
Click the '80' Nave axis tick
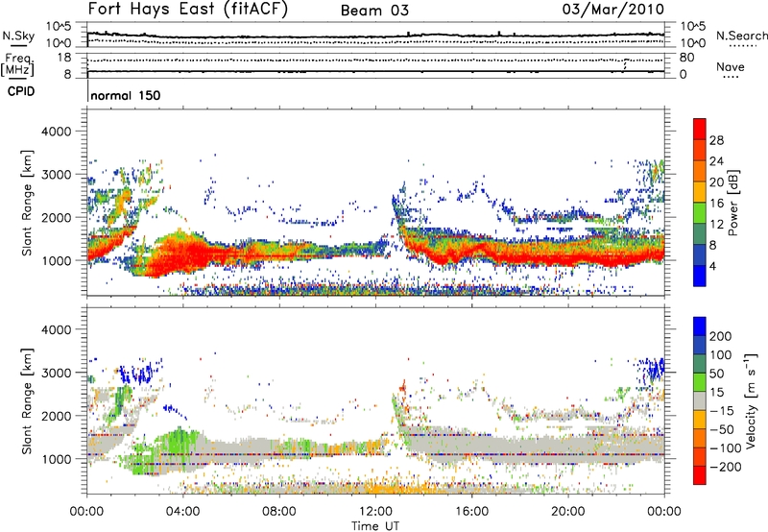coord(686,58)
